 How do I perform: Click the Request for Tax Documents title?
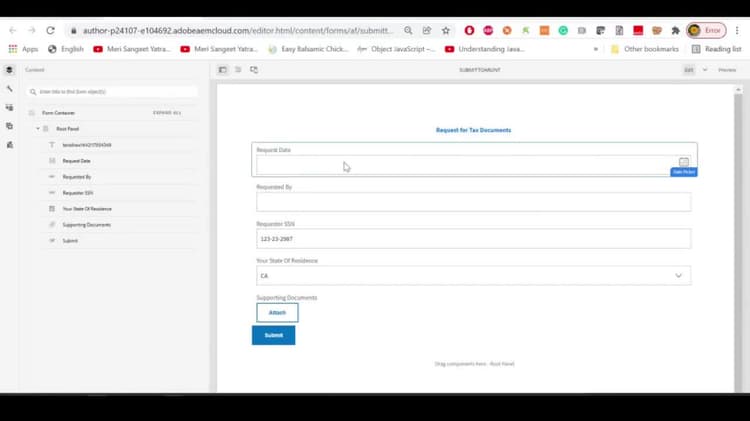[473, 130]
